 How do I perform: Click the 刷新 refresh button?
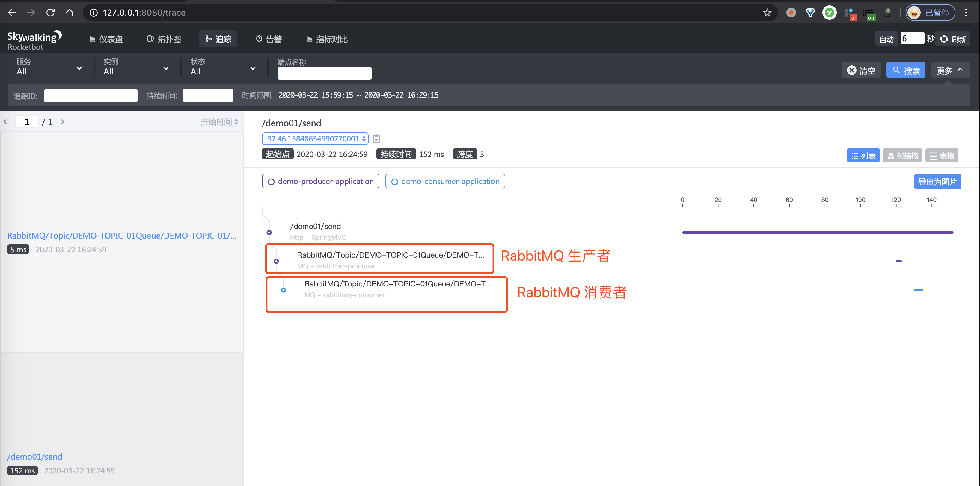point(953,39)
